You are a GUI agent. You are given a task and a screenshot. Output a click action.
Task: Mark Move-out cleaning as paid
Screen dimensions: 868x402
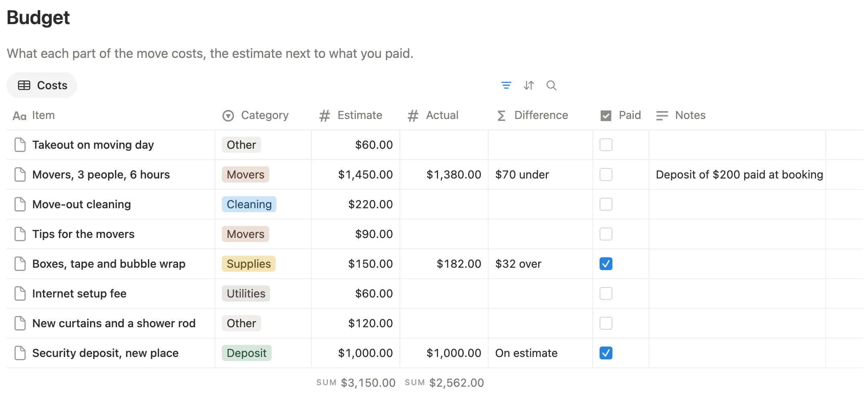click(606, 204)
